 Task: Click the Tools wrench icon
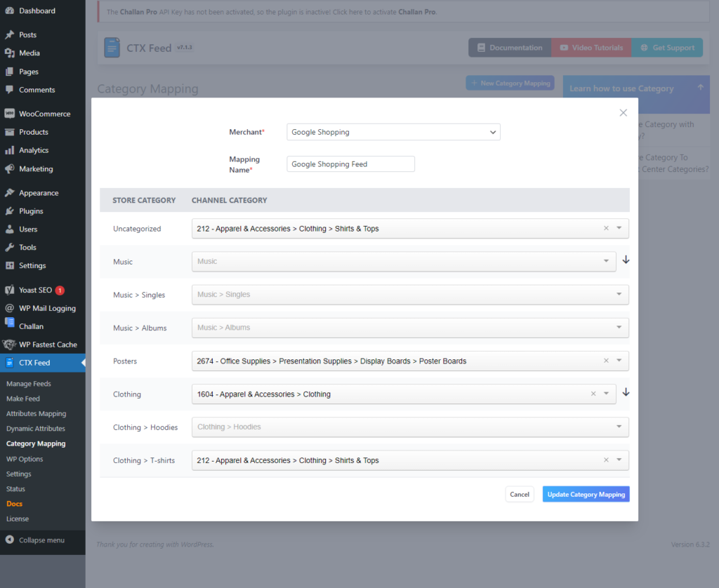point(10,248)
